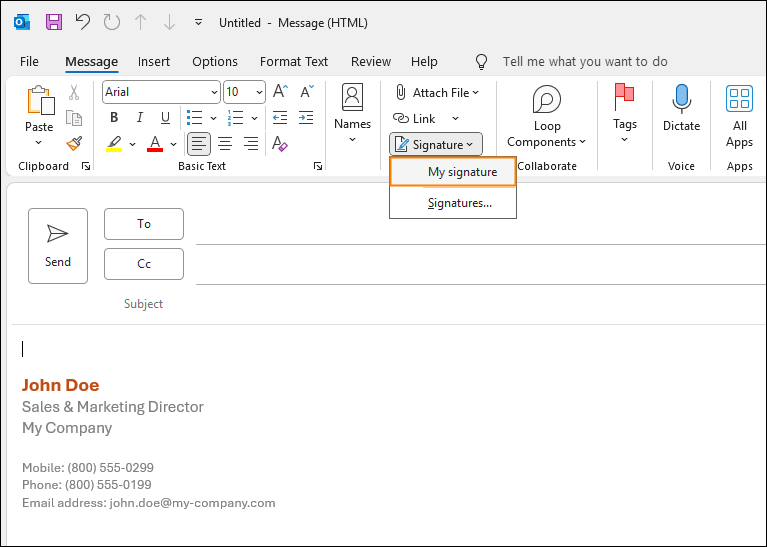The width and height of the screenshot is (767, 547).
Task: Open the File menu
Action: [x=29, y=62]
